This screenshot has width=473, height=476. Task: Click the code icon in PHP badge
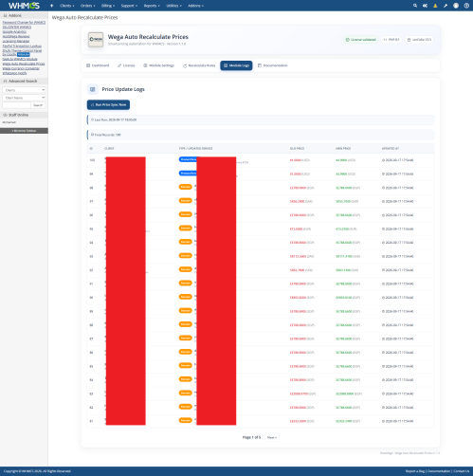tap(385, 40)
